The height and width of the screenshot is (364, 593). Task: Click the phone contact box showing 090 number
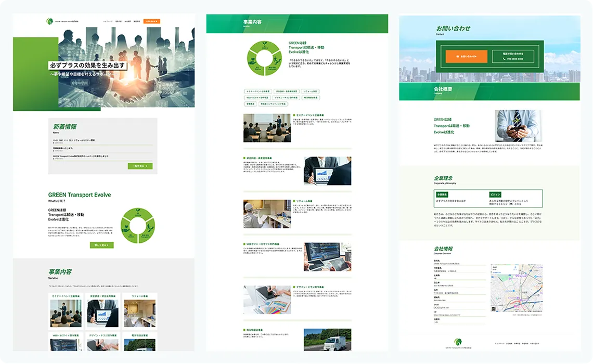click(513, 56)
